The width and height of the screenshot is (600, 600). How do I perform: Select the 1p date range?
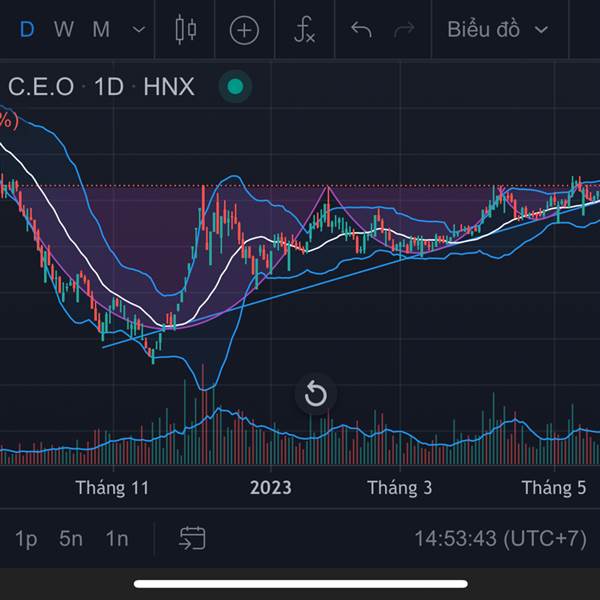pos(26,539)
